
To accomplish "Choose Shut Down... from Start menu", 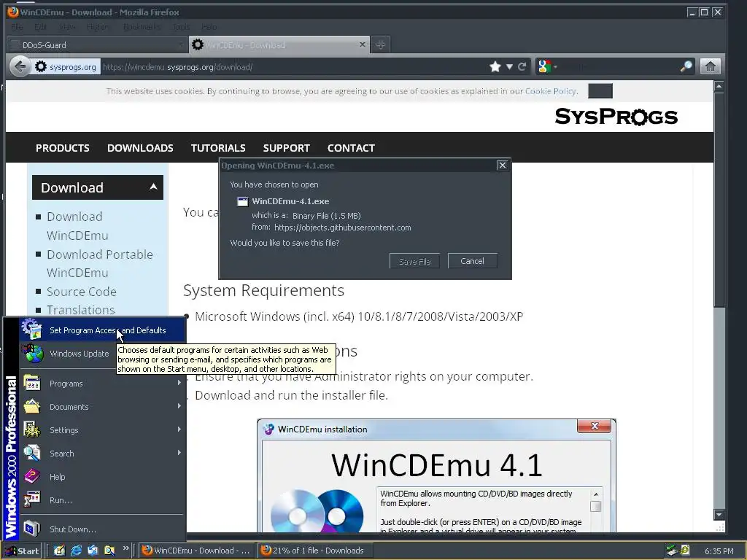I will [x=102, y=529].
